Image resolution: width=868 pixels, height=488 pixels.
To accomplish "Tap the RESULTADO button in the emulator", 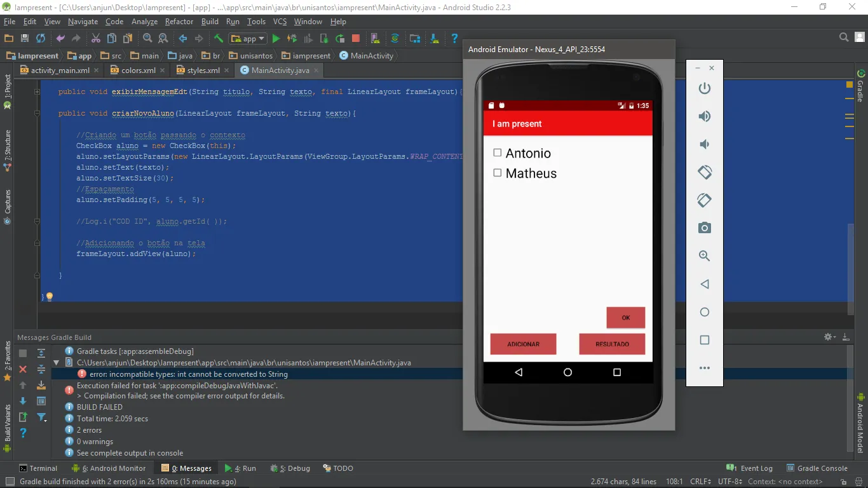I will 612,344.
